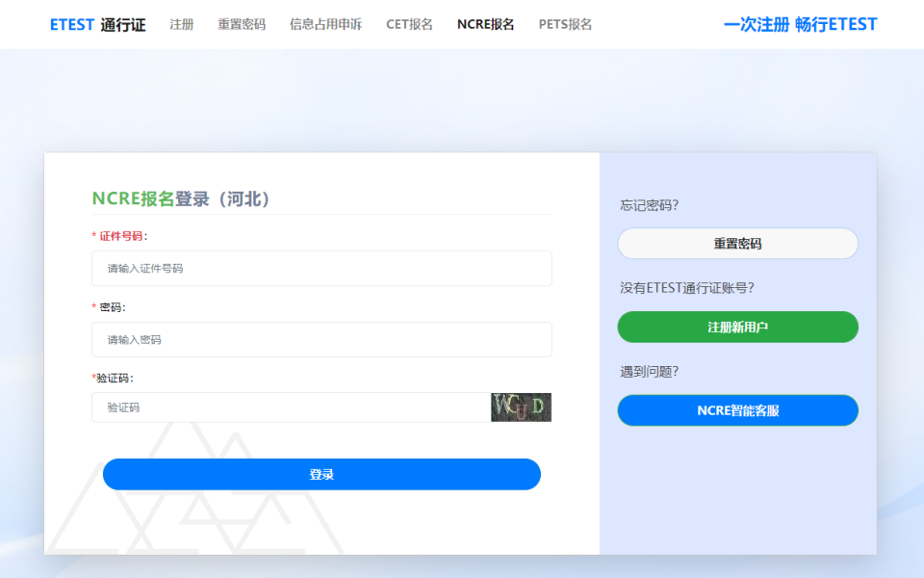Select the 重置密码 navigation menu entry

point(240,25)
